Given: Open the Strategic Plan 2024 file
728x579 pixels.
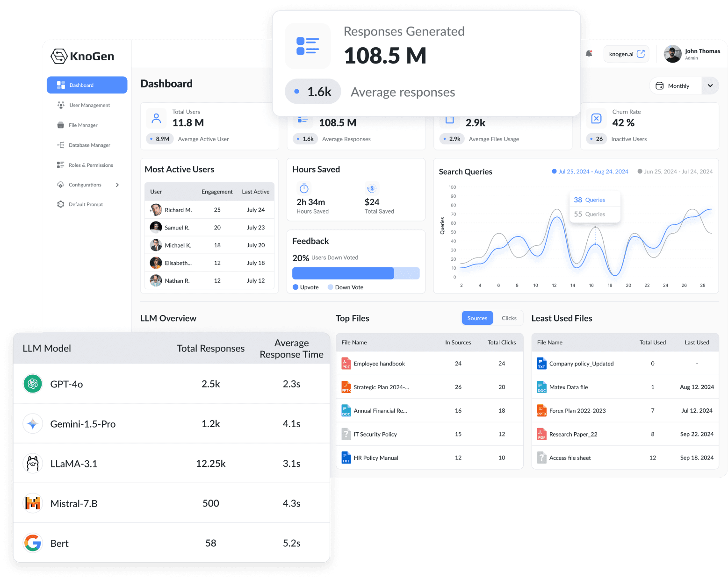Looking at the screenshot, I should coord(381,387).
